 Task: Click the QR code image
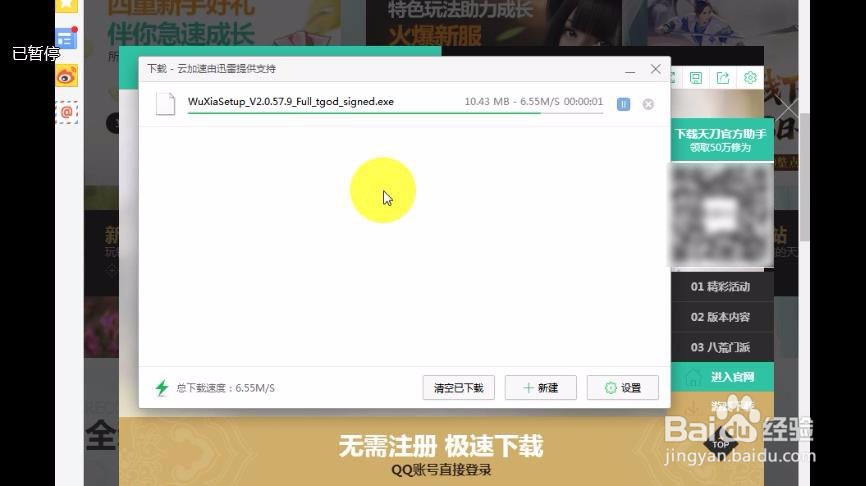721,215
